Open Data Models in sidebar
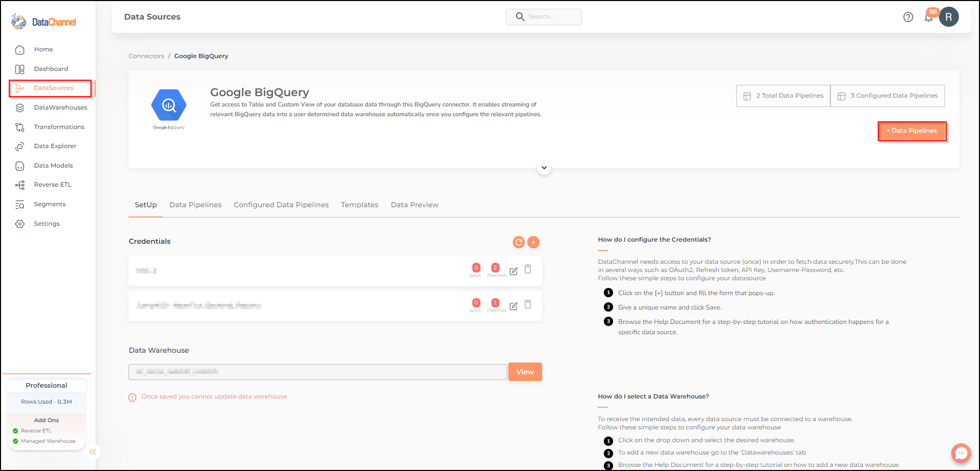The image size is (980, 471). click(53, 166)
